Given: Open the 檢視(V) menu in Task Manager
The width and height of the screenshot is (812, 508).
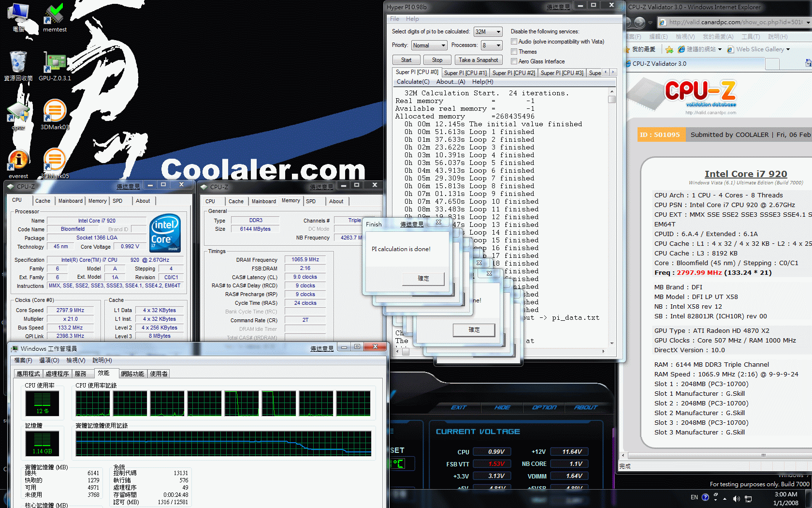Looking at the screenshot, I should pos(75,360).
